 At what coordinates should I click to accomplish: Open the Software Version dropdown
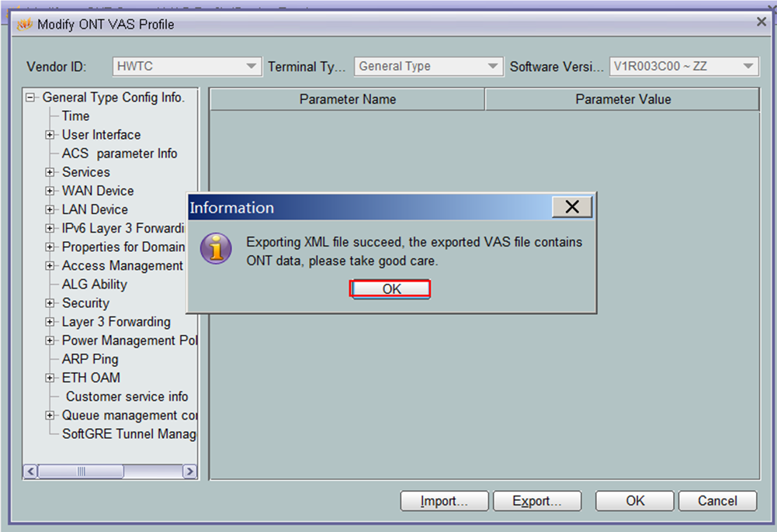[x=748, y=67]
